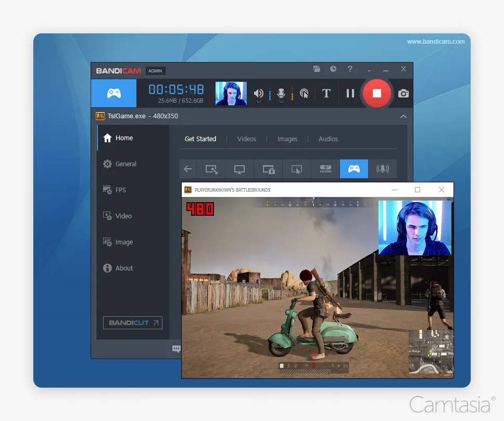
Task: Select around mouse recording mode
Action: point(297,169)
